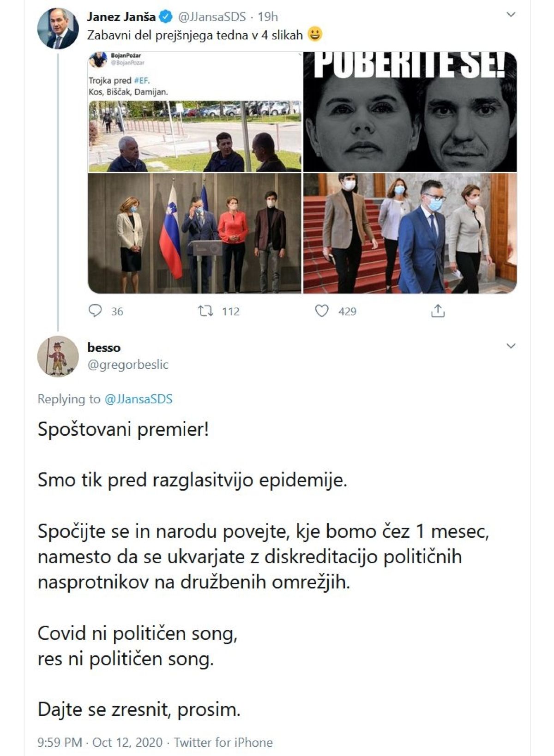Click the retweet arrows icon

(x=205, y=311)
